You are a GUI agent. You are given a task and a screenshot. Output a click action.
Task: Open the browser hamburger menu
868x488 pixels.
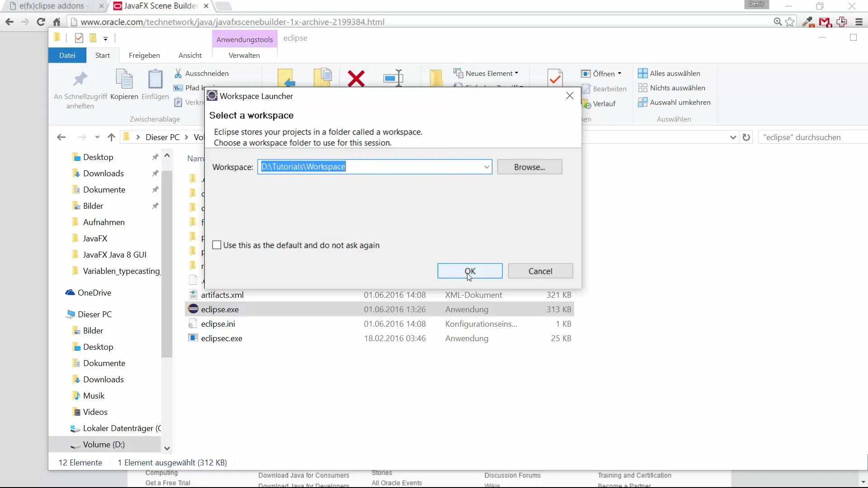[x=859, y=21]
